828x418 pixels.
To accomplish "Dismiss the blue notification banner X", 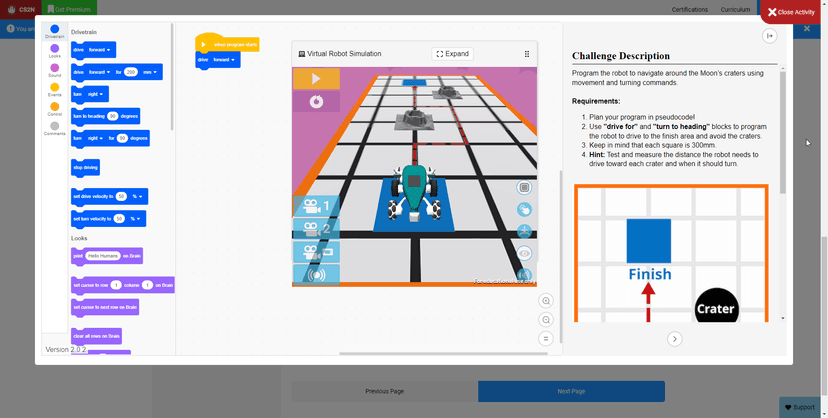I will click(x=806, y=28).
